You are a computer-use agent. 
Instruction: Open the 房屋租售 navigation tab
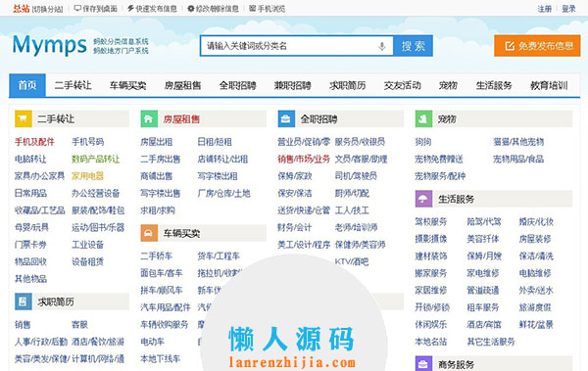(182, 85)
